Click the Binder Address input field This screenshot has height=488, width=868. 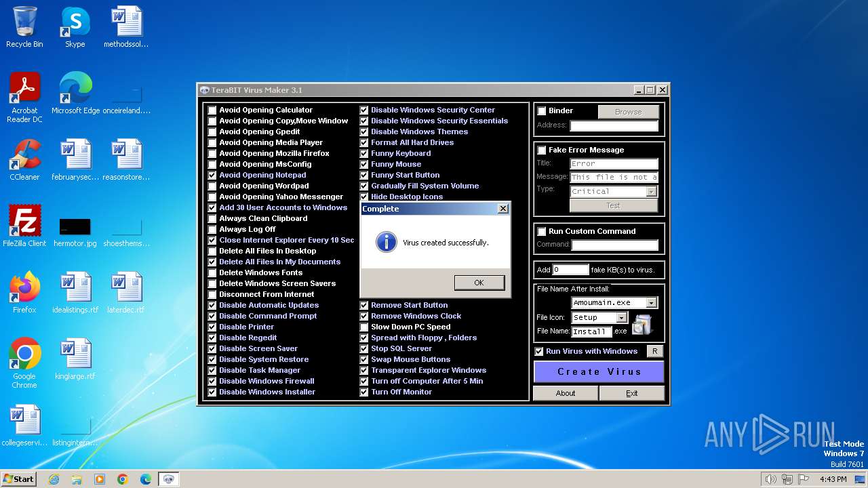tap(614, 125)
